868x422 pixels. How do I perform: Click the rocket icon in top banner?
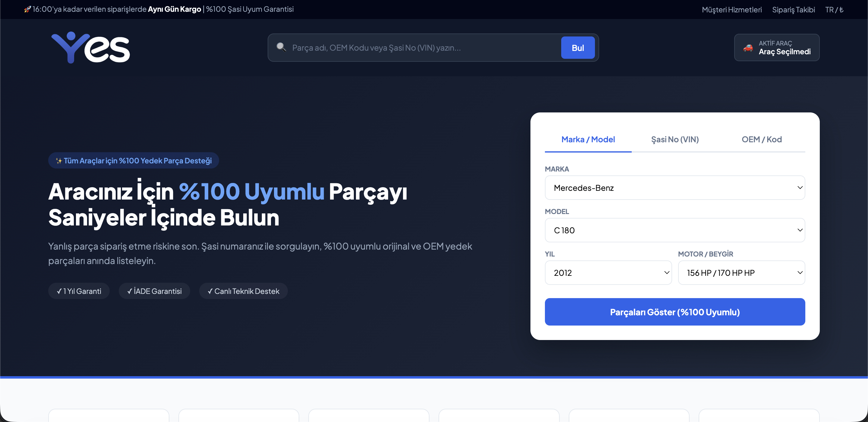click(27, 9)
